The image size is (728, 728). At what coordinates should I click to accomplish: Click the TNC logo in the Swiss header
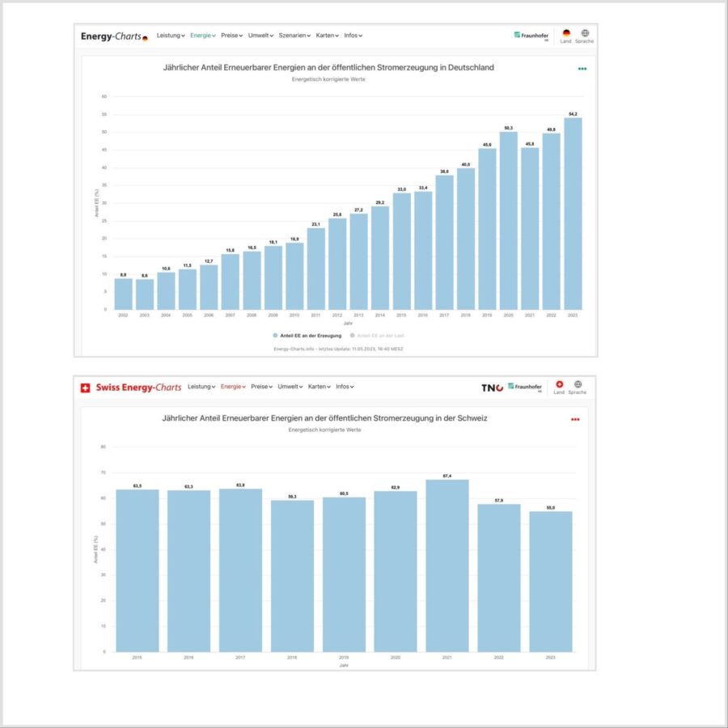coord(492,387)
